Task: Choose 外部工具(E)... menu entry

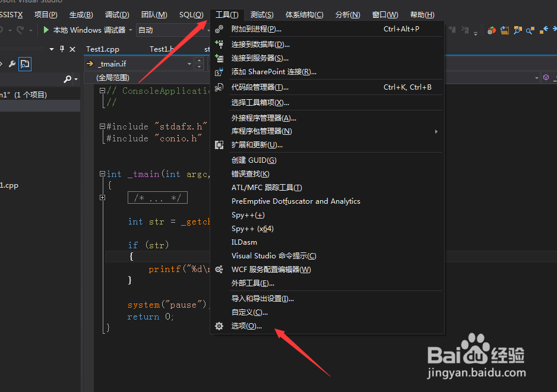Action: pos(327,283)
